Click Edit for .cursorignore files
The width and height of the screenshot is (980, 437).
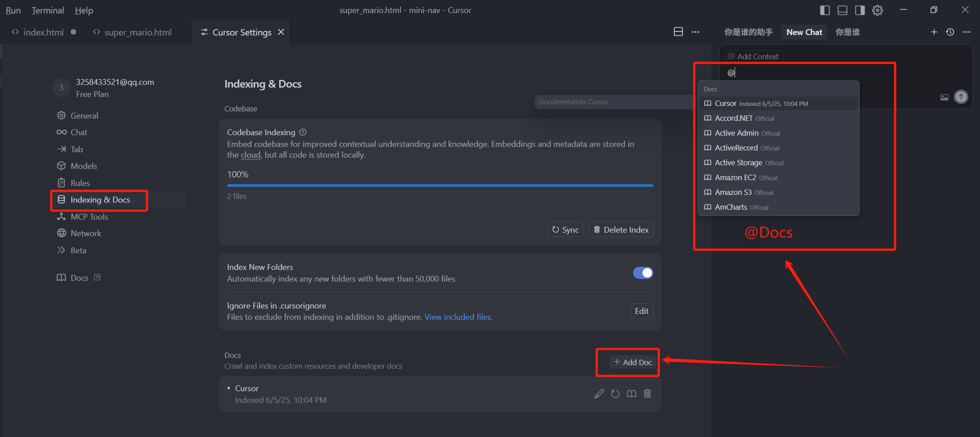click(642, 311)
